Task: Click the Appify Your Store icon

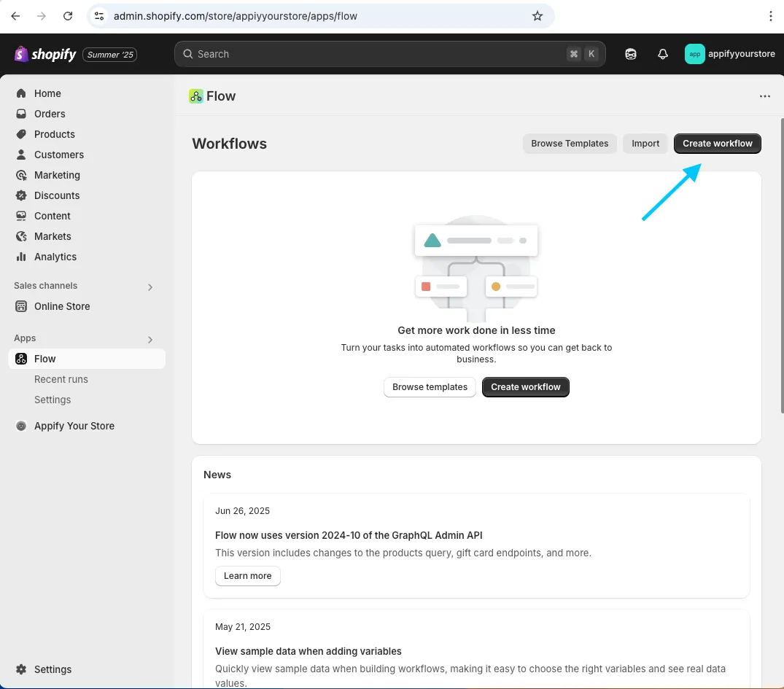Action: click(21, 426)
